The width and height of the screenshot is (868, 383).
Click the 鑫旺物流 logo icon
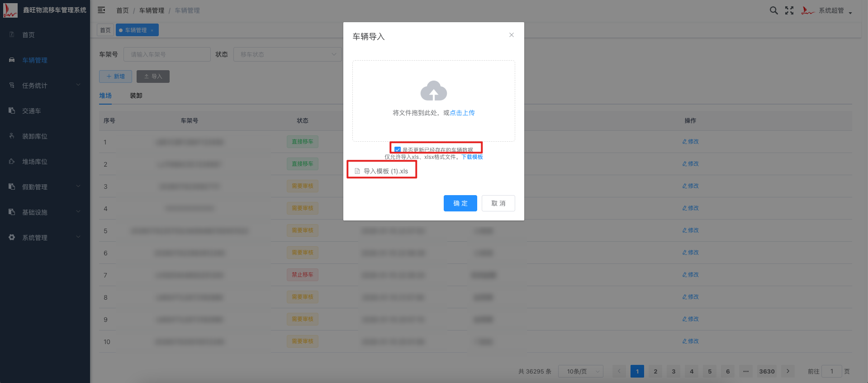point(10,10)
